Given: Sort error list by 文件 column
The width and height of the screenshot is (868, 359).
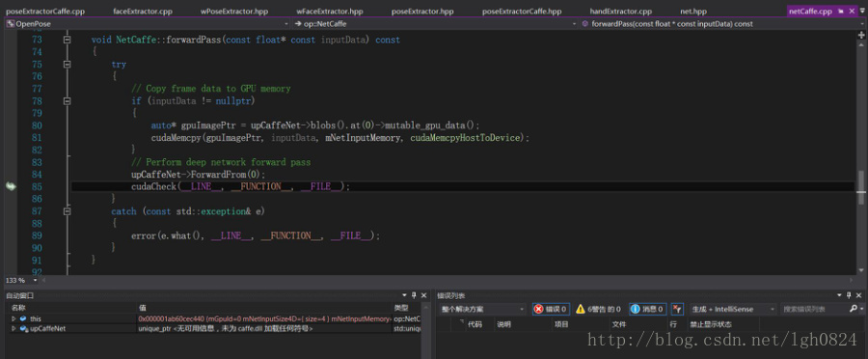Looking at the screenshot, I should (619, 324).
